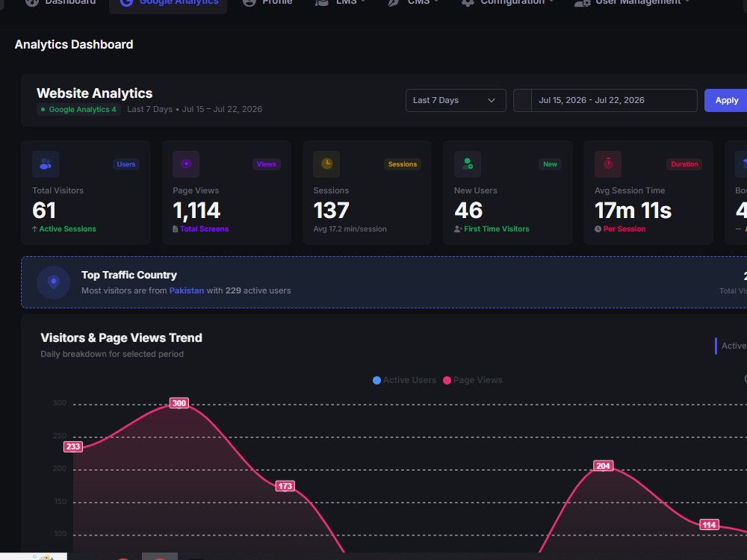
Task: Expand the User Management nav menu
Action: click(x=632, y=2)
